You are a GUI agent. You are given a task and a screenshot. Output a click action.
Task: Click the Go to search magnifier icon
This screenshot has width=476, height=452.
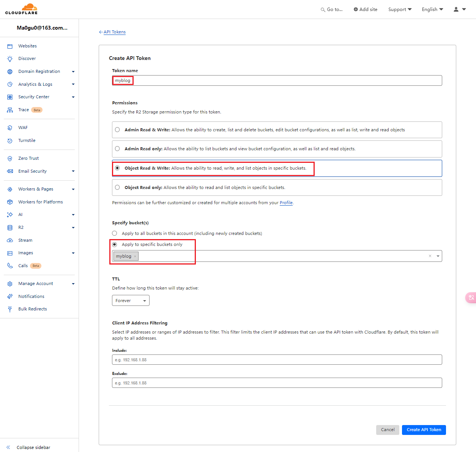pos(323,10)
